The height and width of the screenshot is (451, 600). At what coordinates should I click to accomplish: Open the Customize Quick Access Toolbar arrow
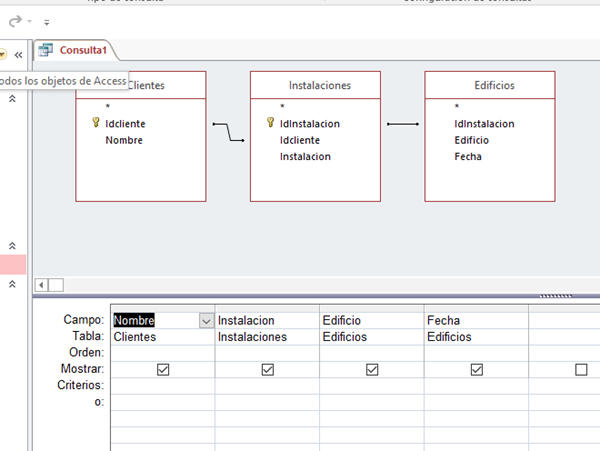[x=47, y=22]
